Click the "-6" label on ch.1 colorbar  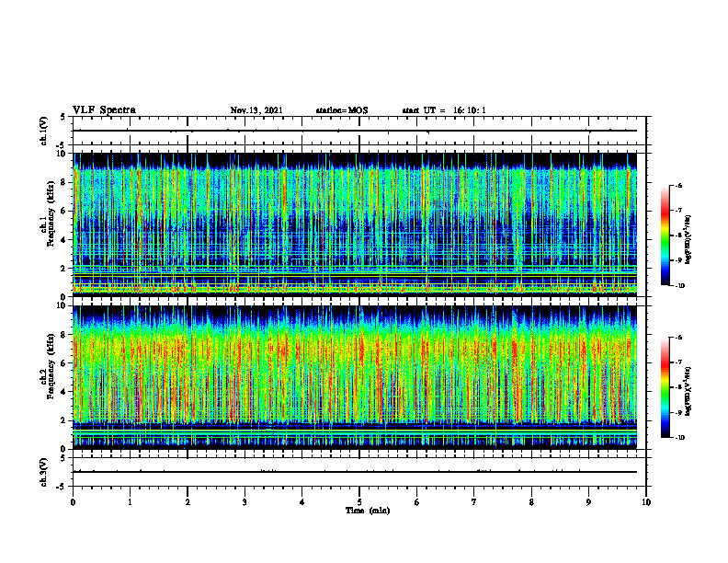(677, 185)
